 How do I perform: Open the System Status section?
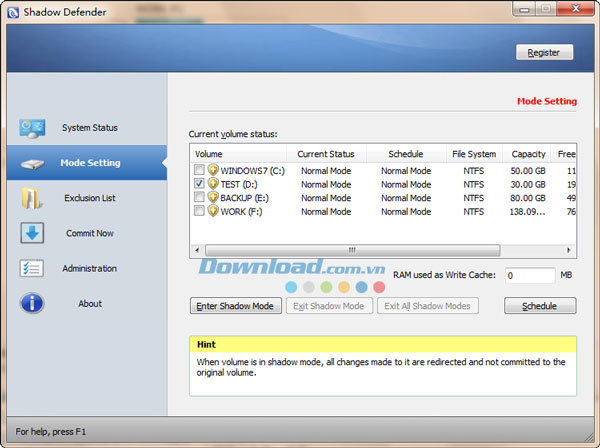(x=87, y=128)
